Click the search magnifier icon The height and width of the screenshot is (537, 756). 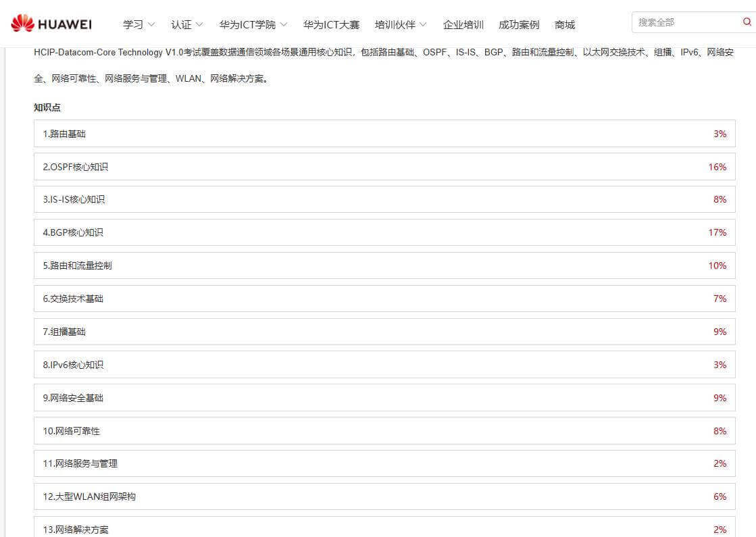tap(747, 22)
